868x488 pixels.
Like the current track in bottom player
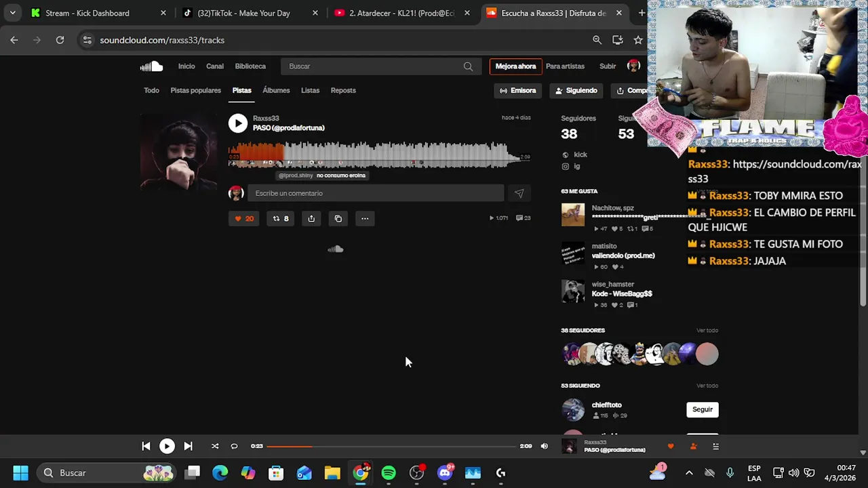click(671, 446)
